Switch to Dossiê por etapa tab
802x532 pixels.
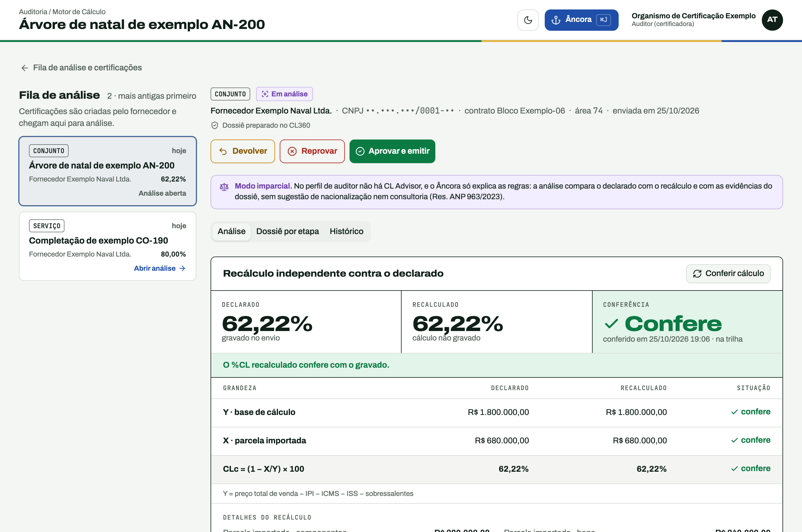(287, 231)
